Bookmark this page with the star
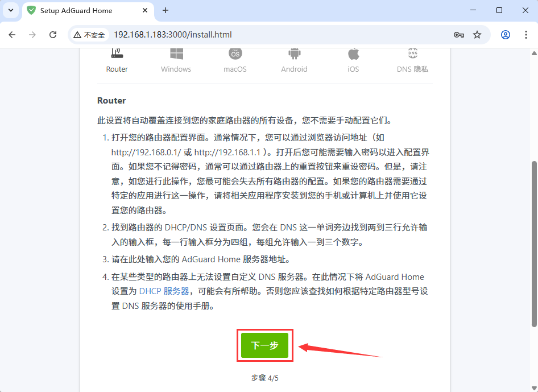538x392 pixels. [x=477, y=35]
